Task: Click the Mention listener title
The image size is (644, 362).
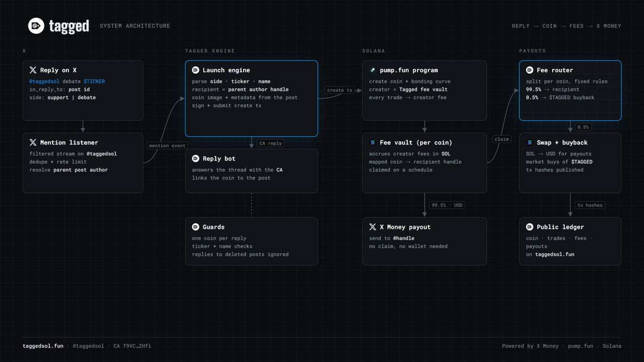Action: point(69,143)
